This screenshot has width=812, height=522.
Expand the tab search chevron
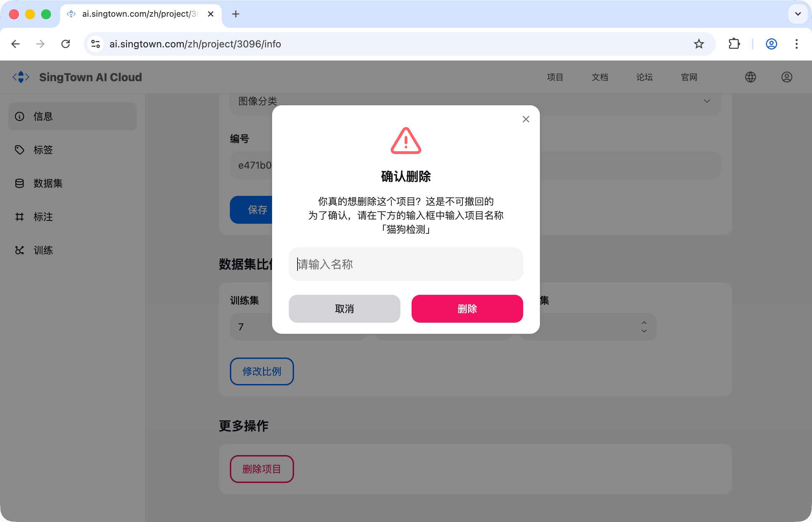(x=798, y=14)
